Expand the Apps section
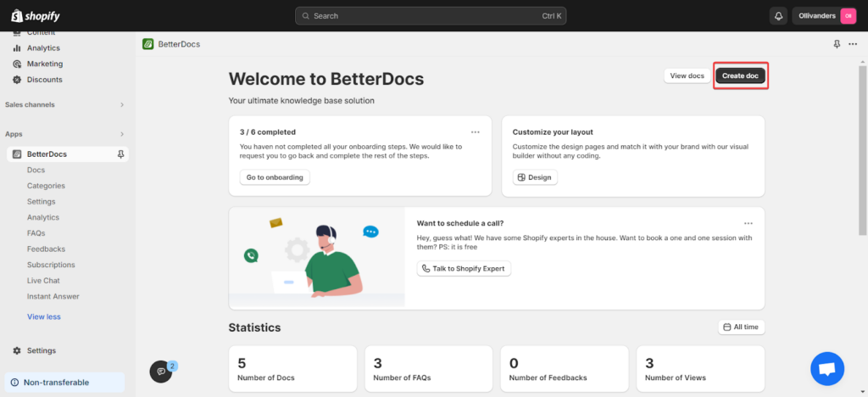 coord(122,134)
